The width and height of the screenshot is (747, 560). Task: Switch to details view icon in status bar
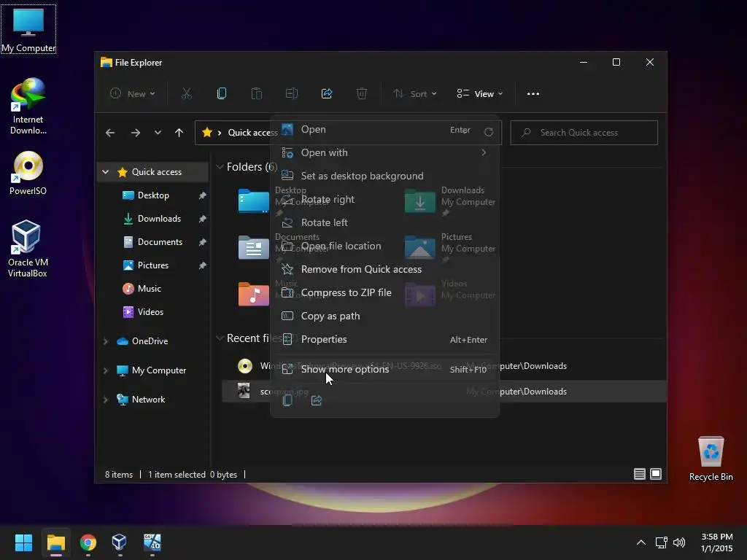click(x=639, y=474)
